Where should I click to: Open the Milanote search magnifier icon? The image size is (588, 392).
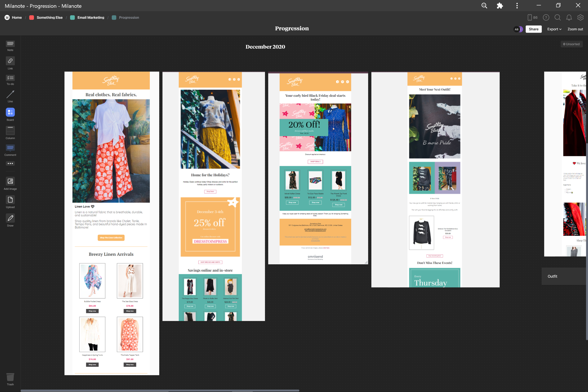point(557,17)
